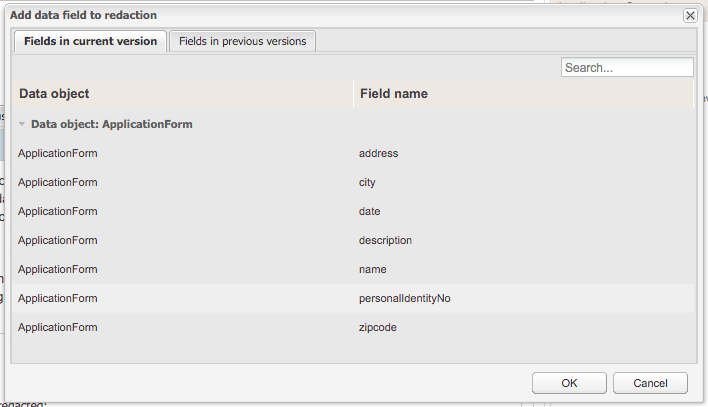Pick the description field row
The width and height of the screenshot is (708, 407).
click(385, 241)
